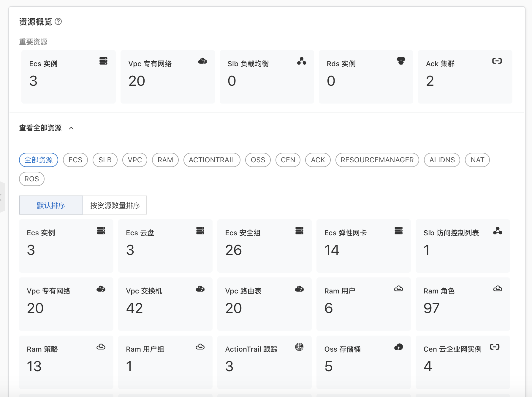The width and height of the screenshot is (532, 397).
Task: Select the 全部资源 filter tag
Action: point(39,160)
